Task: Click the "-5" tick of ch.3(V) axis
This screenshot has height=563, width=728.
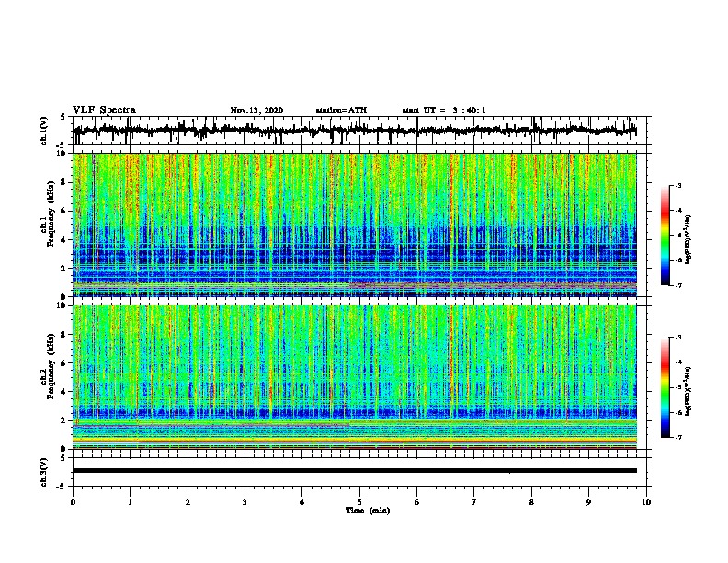Action: click(62, 487)
